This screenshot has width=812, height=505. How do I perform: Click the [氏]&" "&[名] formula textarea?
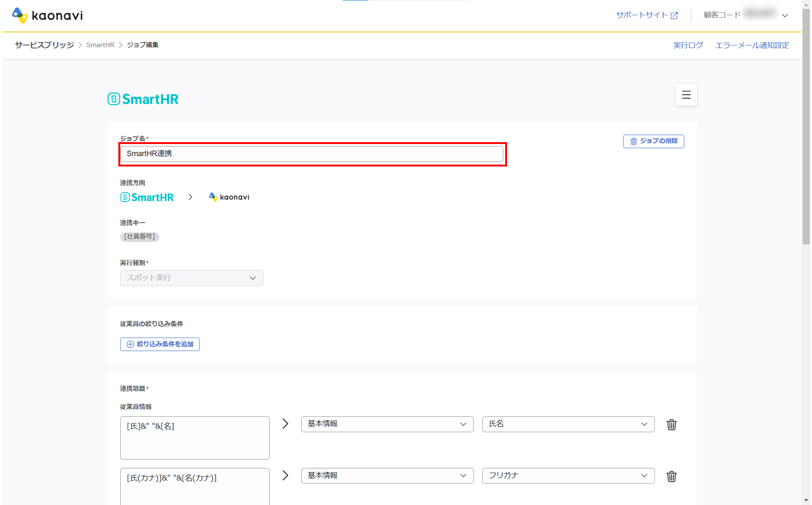click(195, 438)
